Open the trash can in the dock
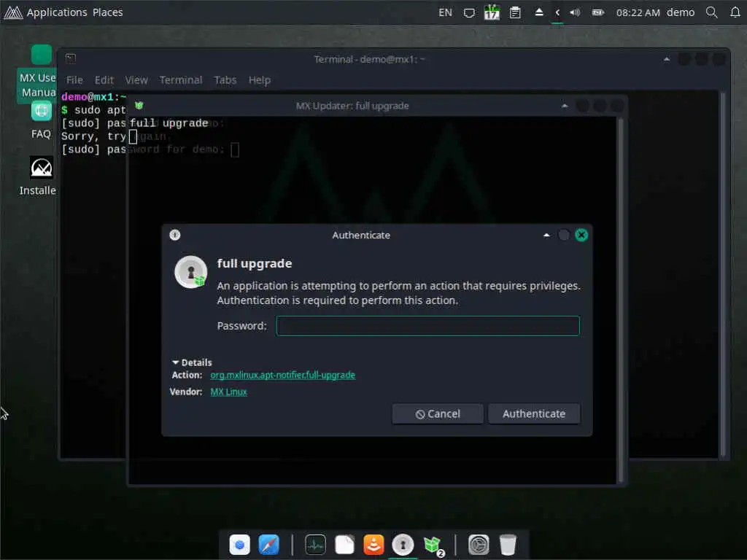 pos(508,544)
